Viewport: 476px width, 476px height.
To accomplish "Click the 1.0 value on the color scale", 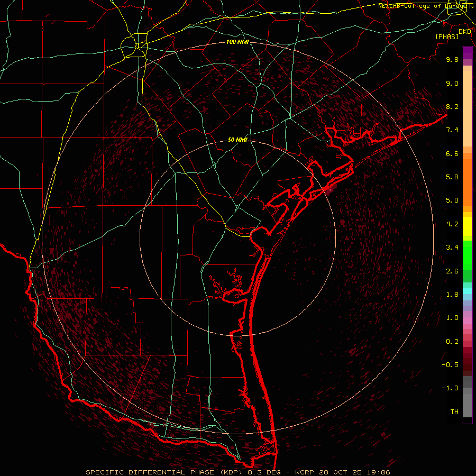I will click(452, 318).
